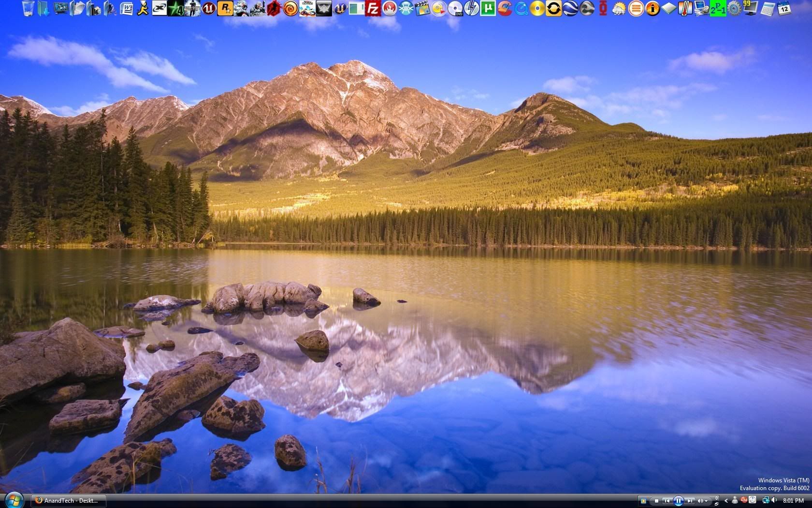Launch QuickTime Player from the dock
This screenshot has width=812, height=508.
click(x=521, y=8)
